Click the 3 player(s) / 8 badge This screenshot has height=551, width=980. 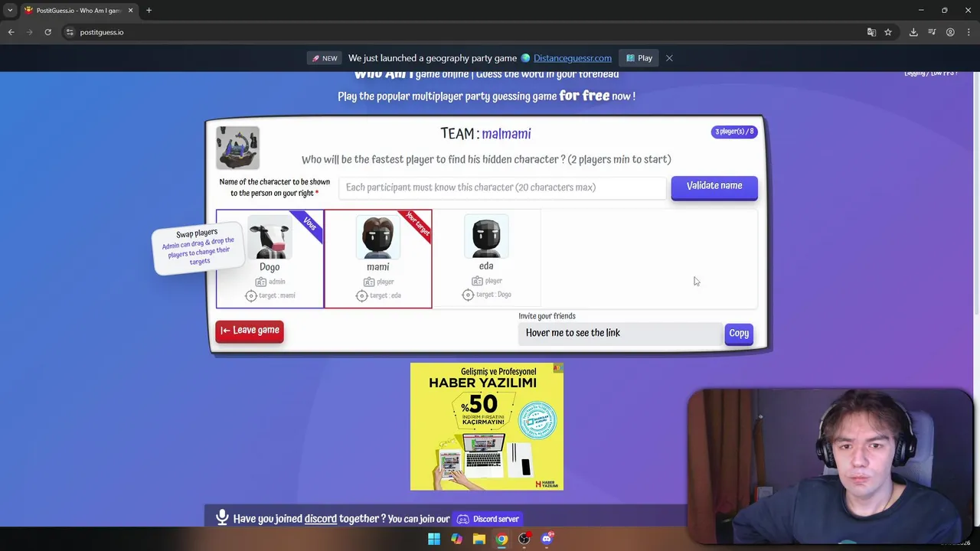[734, 132]
